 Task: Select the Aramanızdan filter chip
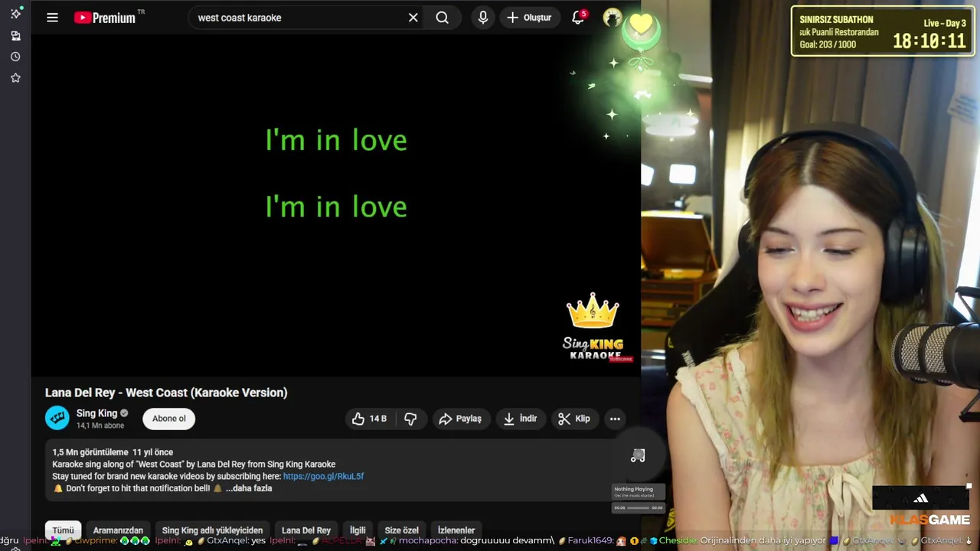coord(118,530)
